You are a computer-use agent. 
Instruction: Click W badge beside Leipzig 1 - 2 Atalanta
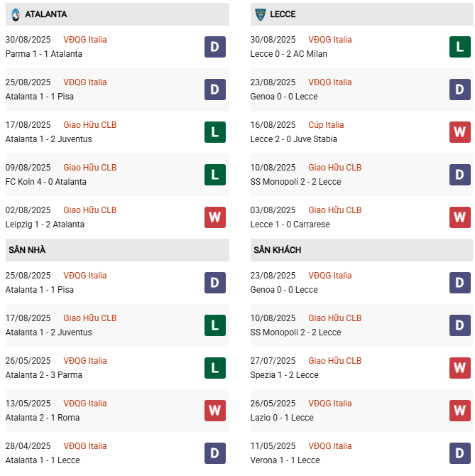tap(214, 217)
